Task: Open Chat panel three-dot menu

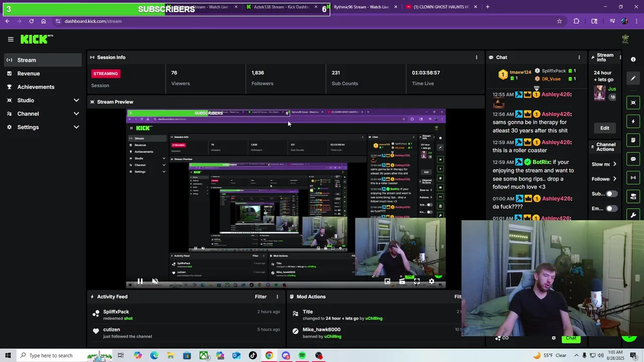Action: point(579,57)
